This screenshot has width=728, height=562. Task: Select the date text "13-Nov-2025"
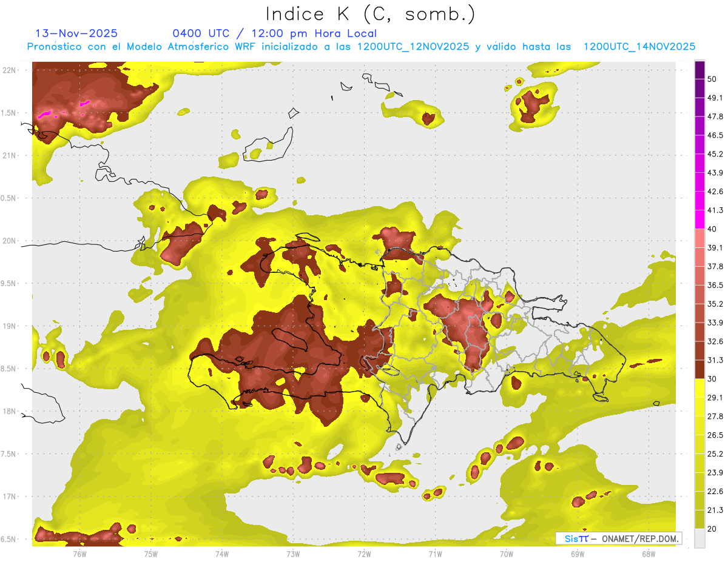pyautogui.click(x=76, y=33)
